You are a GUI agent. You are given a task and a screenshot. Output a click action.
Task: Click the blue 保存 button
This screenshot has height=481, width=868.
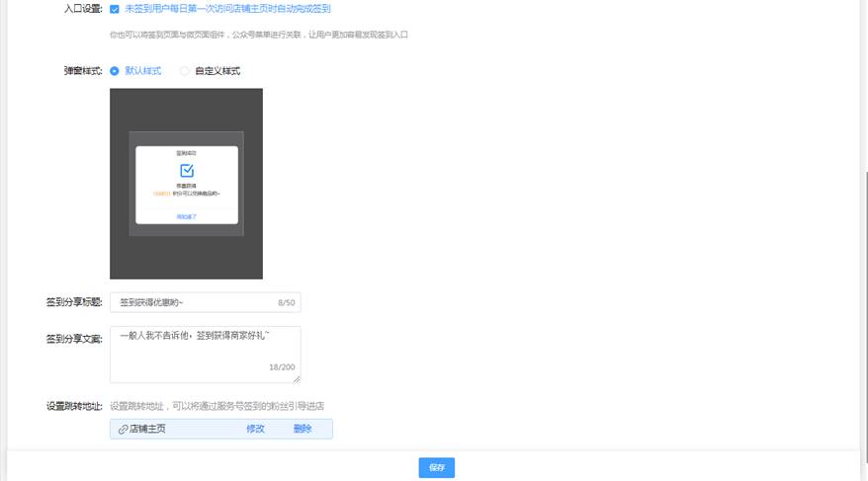(x=437, y=468)
